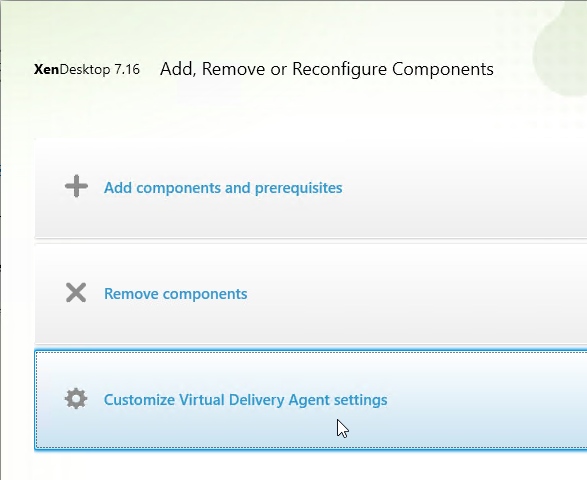The width and height of the screenshot is (587, 480).
Task: Click the bold Xen part of the logo
Action: pos(46,69)
